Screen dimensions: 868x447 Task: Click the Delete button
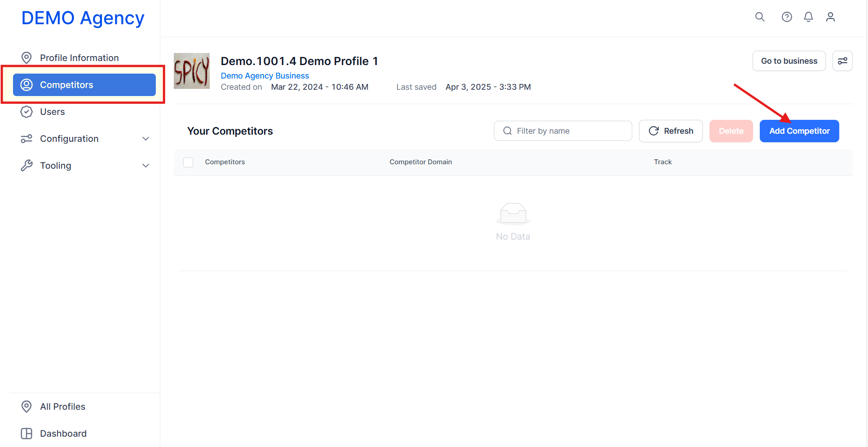click(731, 131)
